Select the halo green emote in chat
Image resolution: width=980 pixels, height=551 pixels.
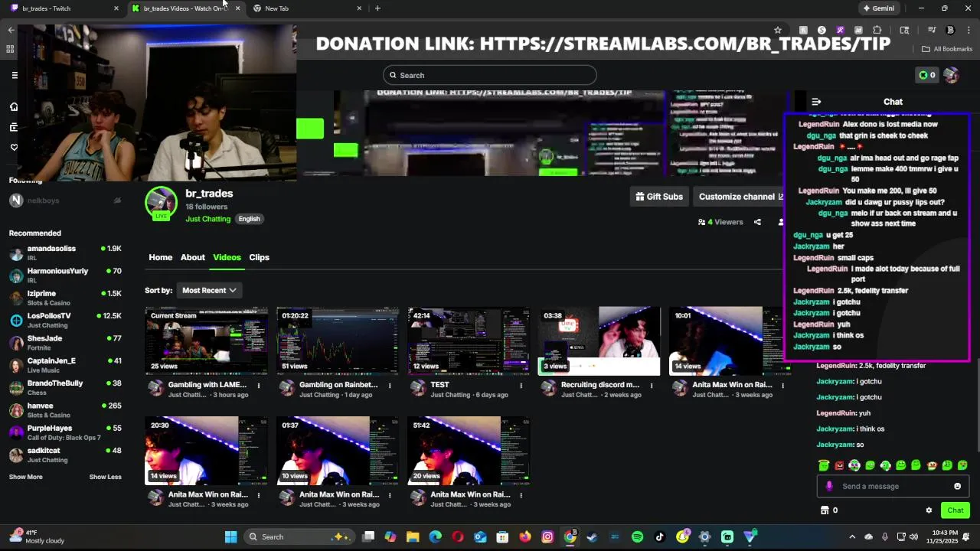824,465
